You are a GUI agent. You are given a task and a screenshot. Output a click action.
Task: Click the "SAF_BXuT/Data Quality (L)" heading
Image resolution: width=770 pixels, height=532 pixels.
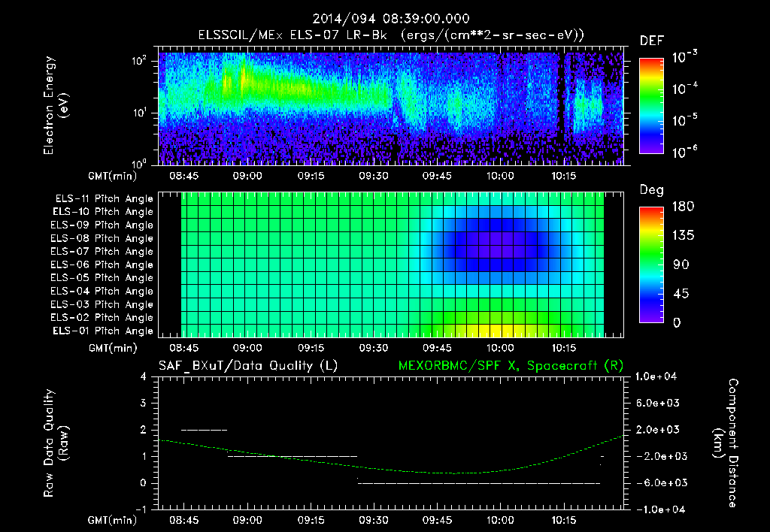point(248,366)
